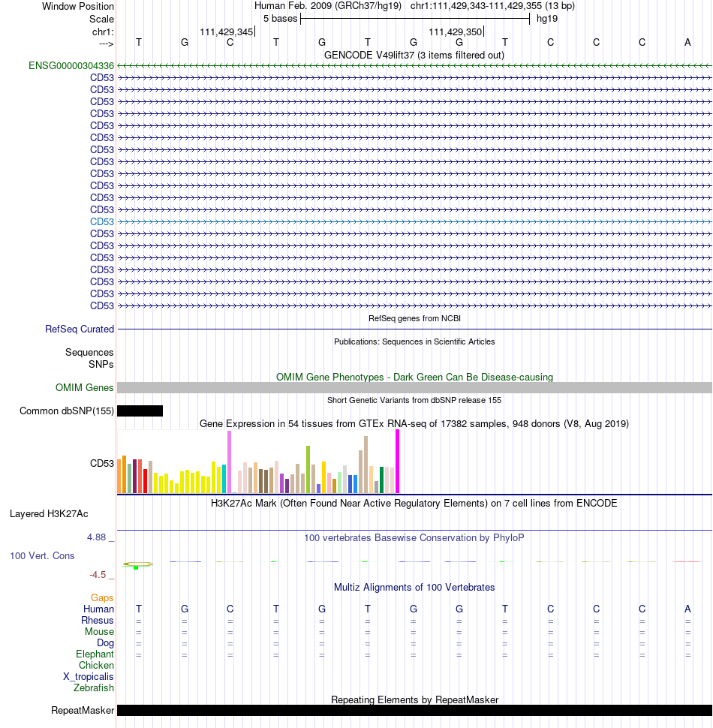The height and width of the screenshot is (728, 713).
Task: Click the Window Position label
Action: tap(78, 7)
